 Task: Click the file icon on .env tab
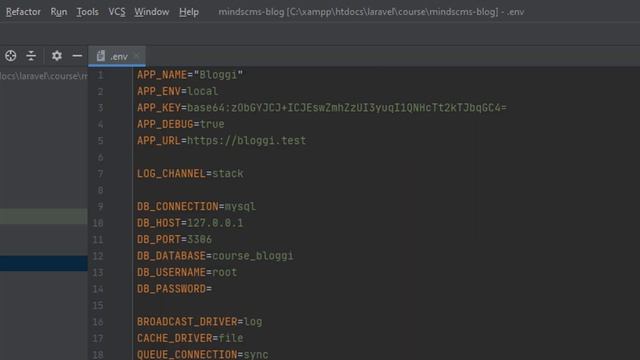click(101, 56)
